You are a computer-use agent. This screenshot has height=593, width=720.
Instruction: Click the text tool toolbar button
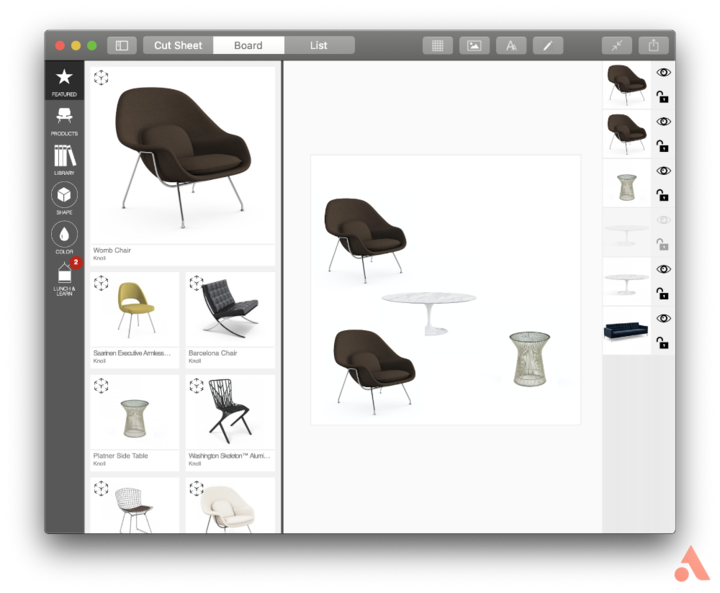(x=511, y=45)
